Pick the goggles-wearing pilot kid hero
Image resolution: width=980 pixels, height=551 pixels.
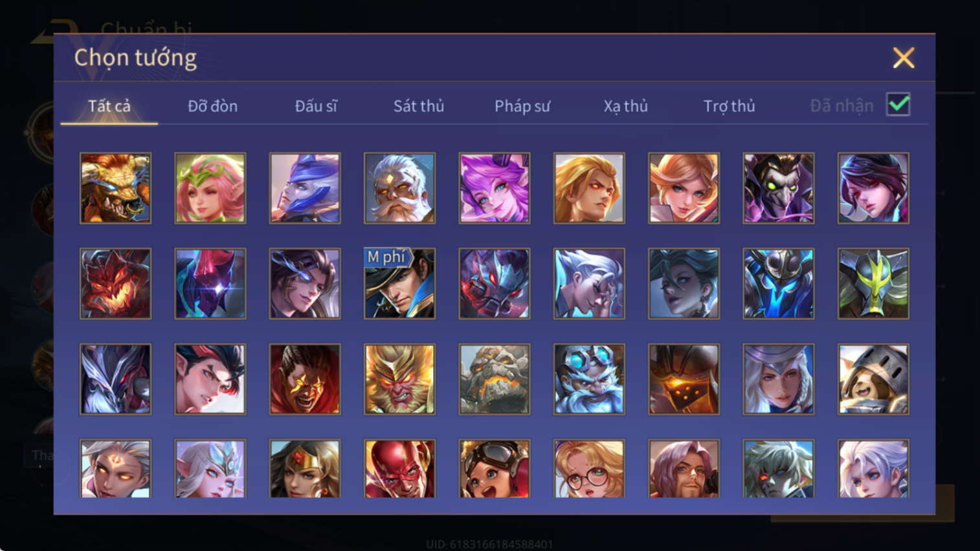point(495,468)
